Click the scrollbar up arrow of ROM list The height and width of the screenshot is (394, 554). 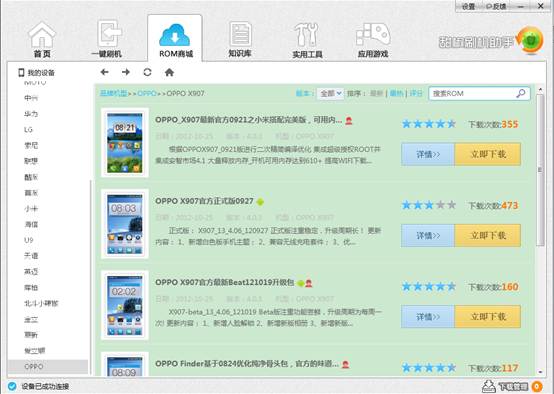pos(540,89)
